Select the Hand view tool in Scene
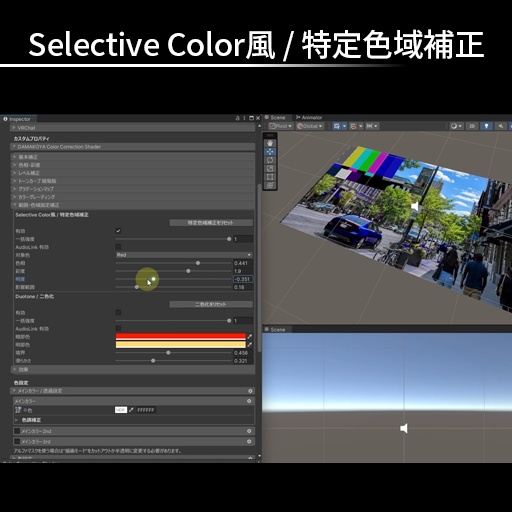Viewport: 512px width, 512px height. (270, 143)
